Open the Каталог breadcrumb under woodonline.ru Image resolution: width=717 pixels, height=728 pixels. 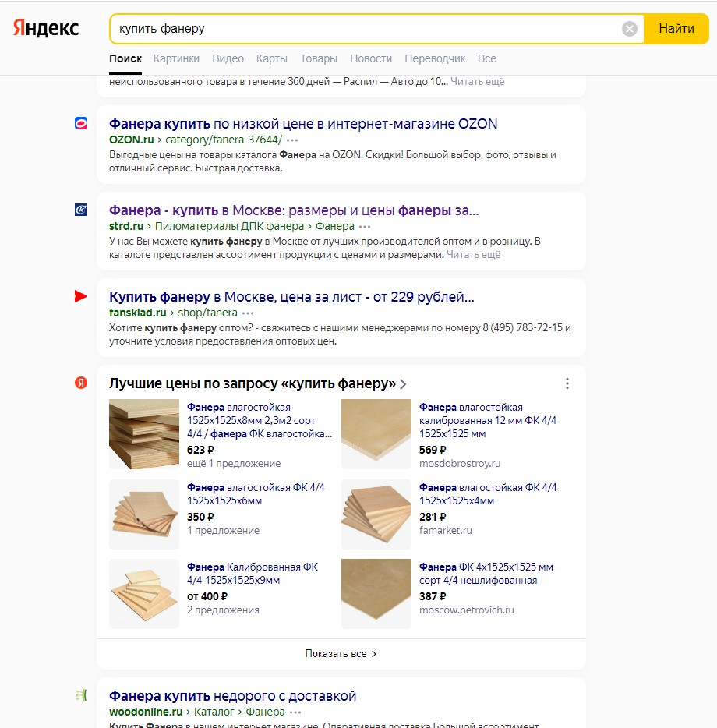click(x=214, y=712)
